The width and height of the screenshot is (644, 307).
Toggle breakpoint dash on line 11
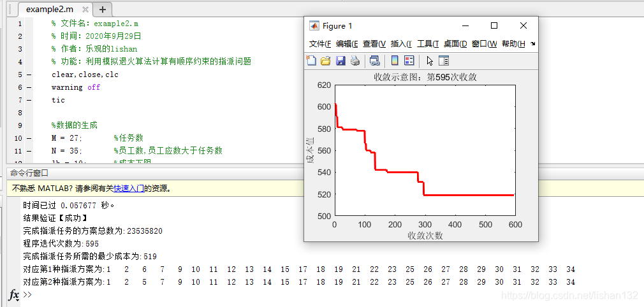click(x=29, y=151)
